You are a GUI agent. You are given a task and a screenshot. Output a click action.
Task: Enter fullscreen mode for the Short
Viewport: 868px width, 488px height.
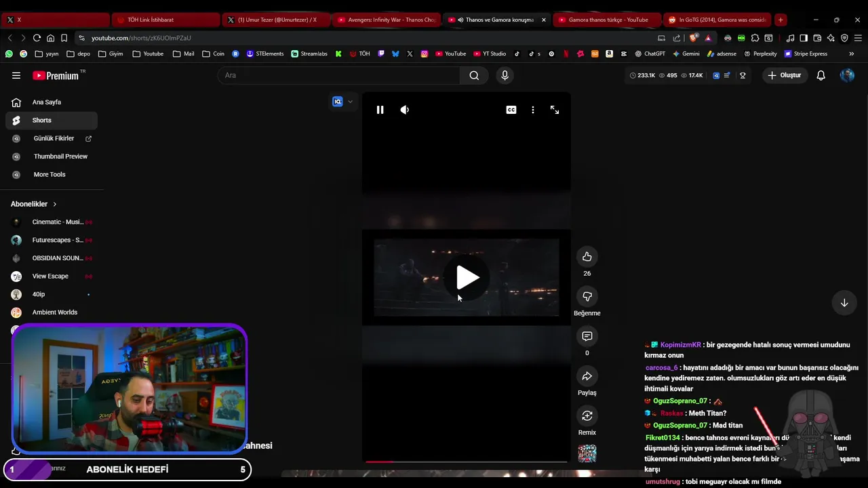pyautogui.click(x=555, y=110)
